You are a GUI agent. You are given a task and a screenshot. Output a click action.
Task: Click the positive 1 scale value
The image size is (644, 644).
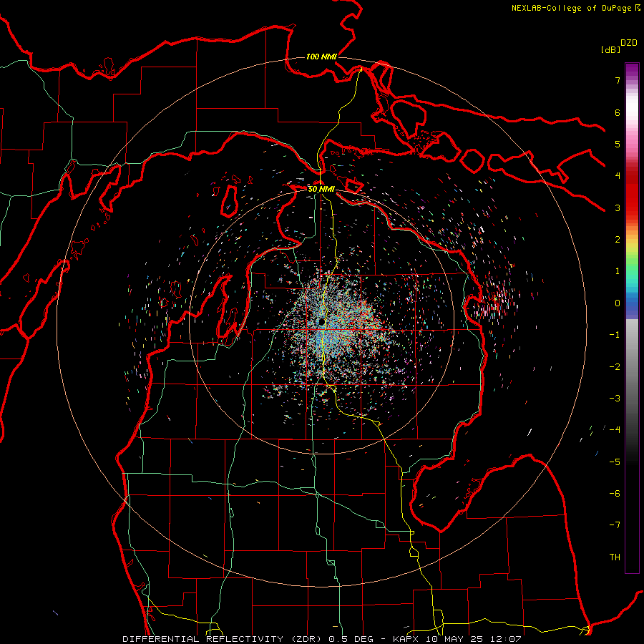pyautogui.click(x=618, y=271)
